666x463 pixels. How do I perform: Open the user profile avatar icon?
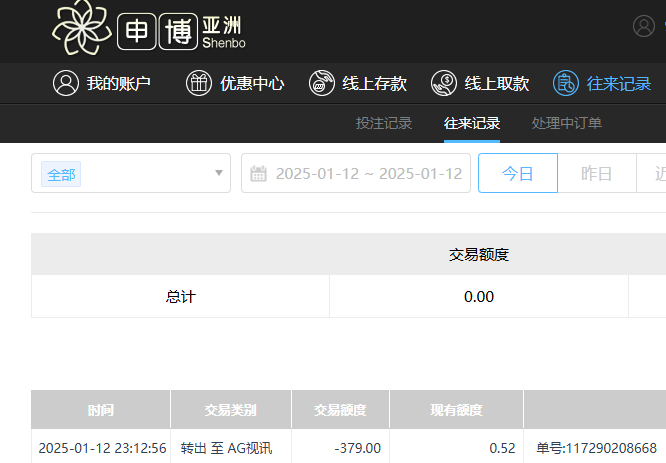tap(643, 26)
